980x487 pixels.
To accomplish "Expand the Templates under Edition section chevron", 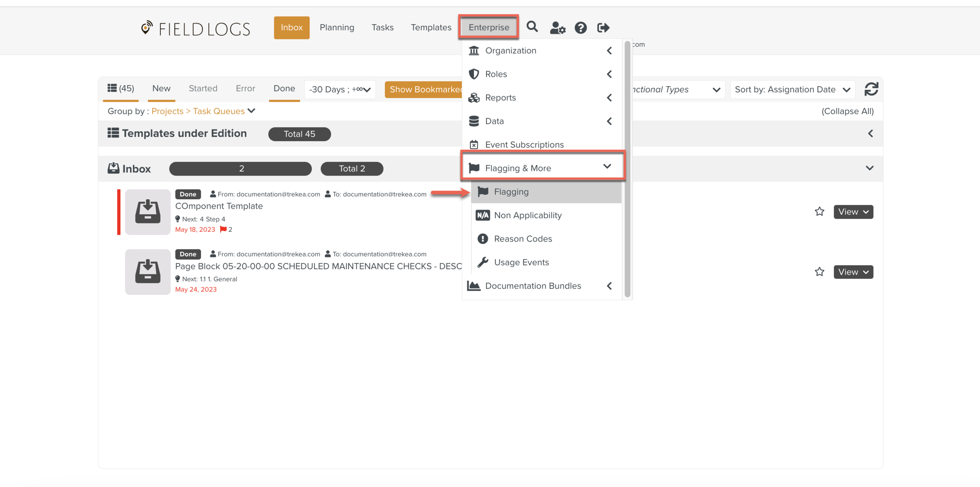I will click(x=870, y=134).
